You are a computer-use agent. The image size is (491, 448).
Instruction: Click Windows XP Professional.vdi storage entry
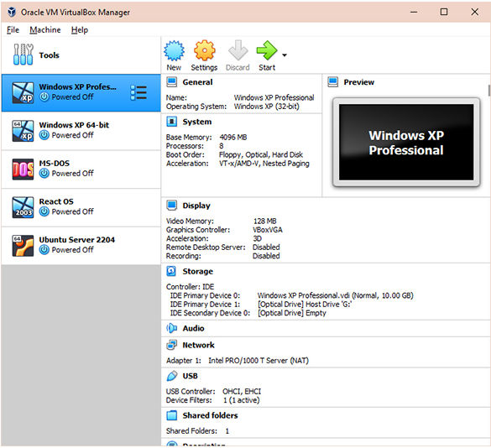[336, 295]
